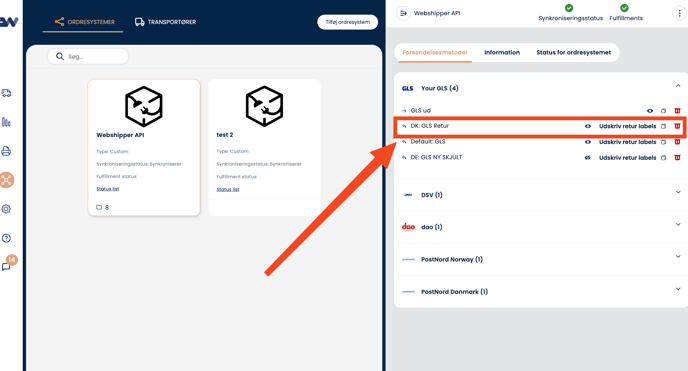Delete the GLS ud shipping method
The width and height of the screenshot is (688, 371).
(x=677, y=111)
